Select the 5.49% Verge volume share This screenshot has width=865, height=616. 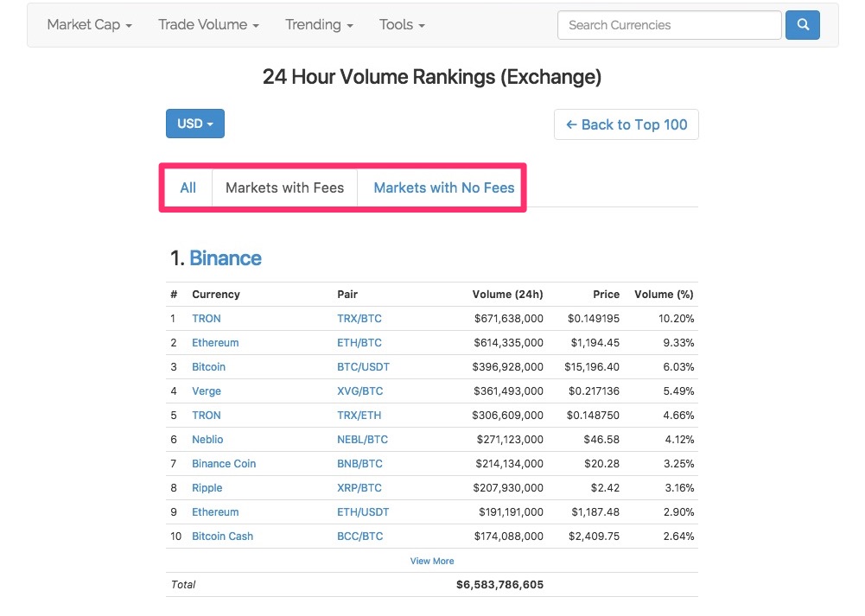point(678,391)
